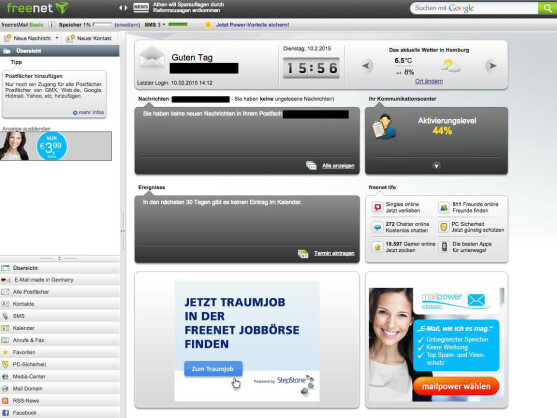Show previous weather location arrow
Screen dimensions: 557x418
pos(367,66)
